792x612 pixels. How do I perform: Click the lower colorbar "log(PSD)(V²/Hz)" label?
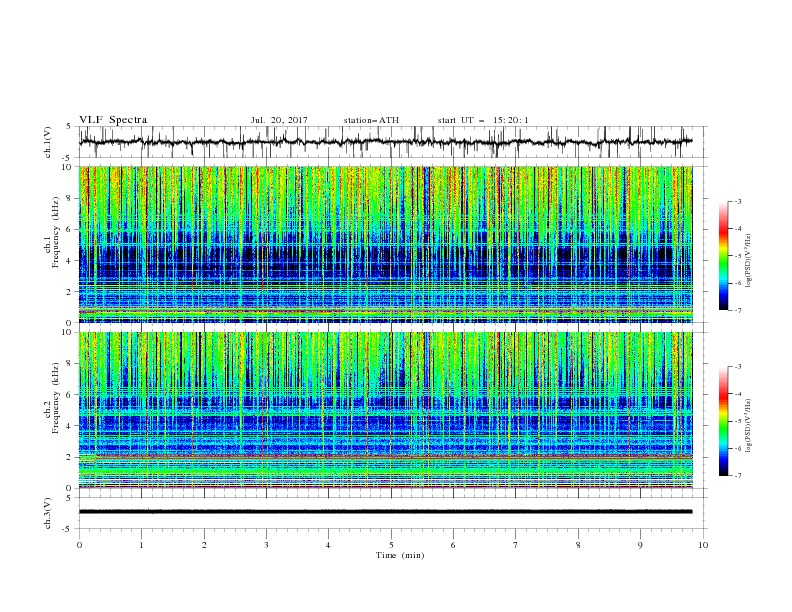pos(748,426)
